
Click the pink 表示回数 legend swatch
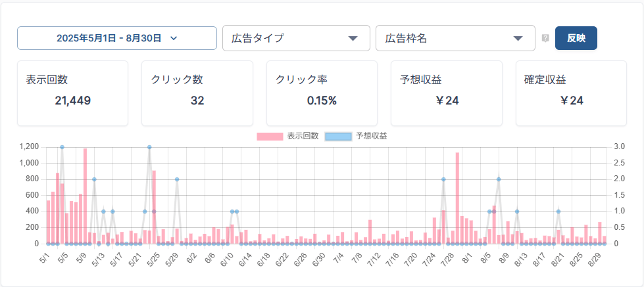click(270, 136)
